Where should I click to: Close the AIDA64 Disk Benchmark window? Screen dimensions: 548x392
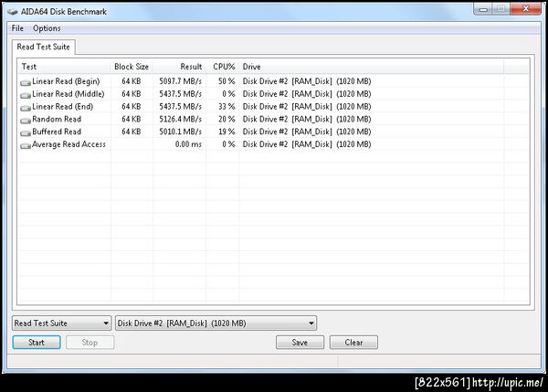(x=525, y=9)
